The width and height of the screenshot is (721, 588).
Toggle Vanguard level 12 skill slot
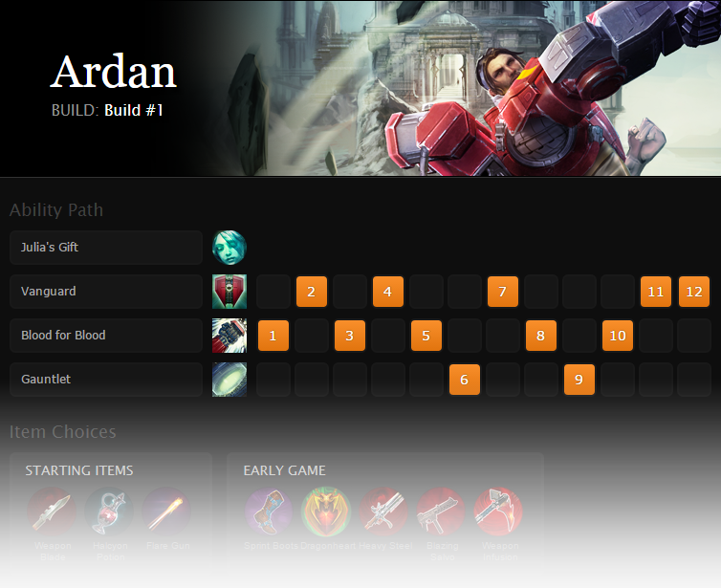(694, 292)
